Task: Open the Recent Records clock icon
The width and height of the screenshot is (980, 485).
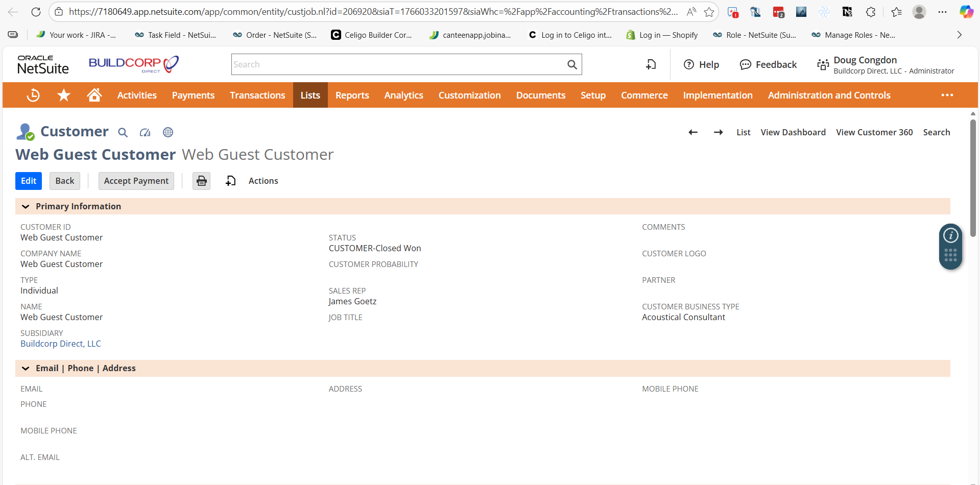Action: point(33,95)
